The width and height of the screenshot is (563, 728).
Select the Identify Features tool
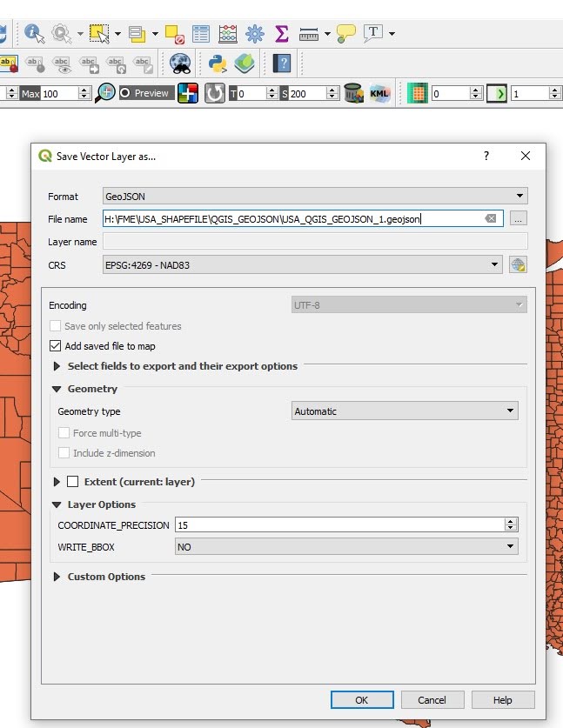coord(34,34)
